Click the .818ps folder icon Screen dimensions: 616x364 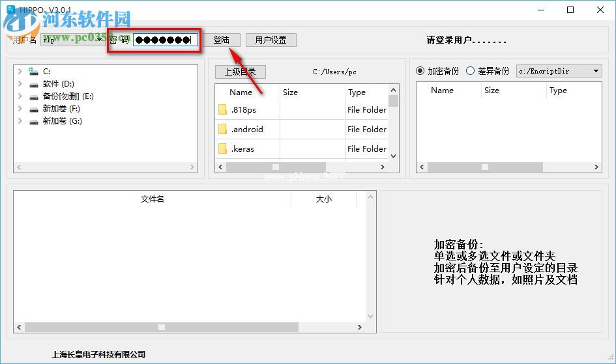[x=222, y=110]
